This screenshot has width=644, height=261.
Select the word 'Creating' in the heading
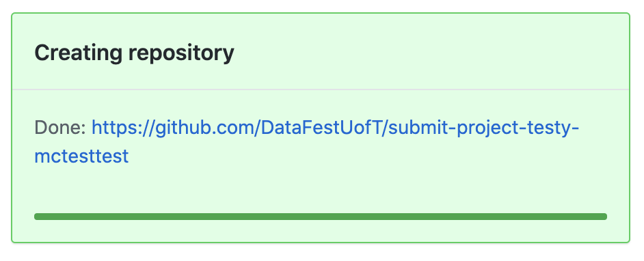[78, 53]
